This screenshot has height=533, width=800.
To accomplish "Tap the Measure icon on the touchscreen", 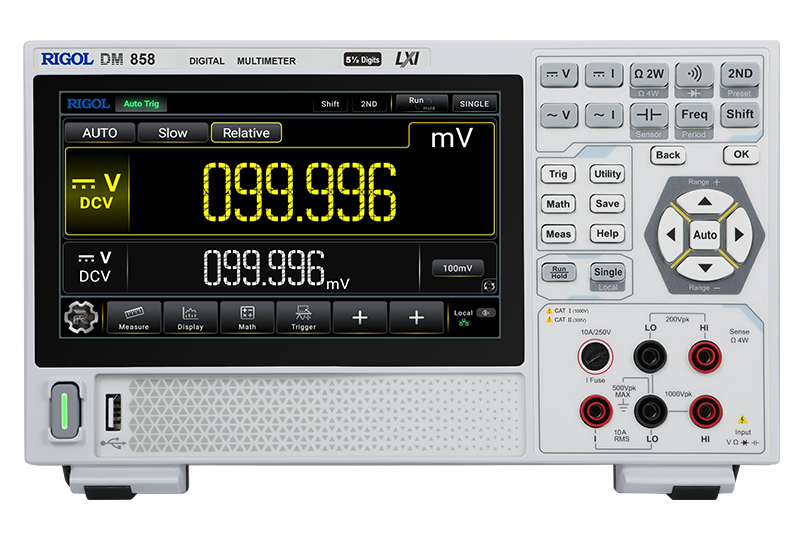I will click(134, 317).
